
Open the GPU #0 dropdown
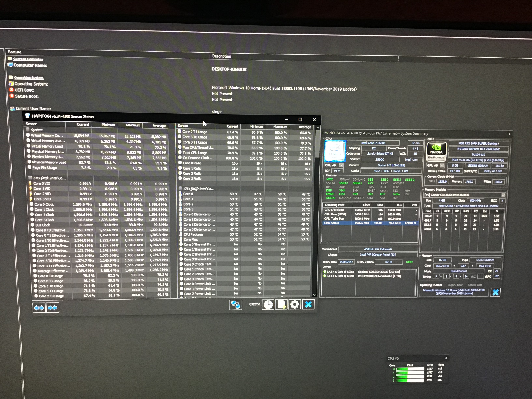pyautogui.click(x=442, y=165)
